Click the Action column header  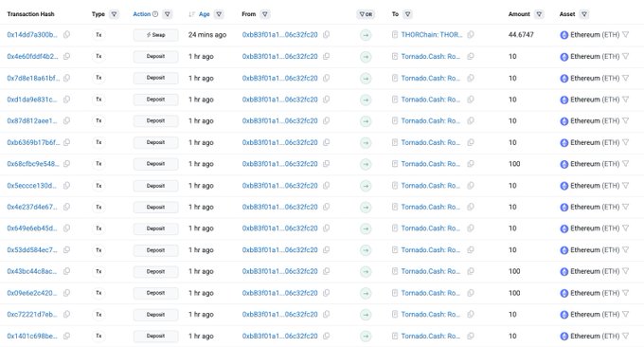pyautogui.click(x=142, y=14)
